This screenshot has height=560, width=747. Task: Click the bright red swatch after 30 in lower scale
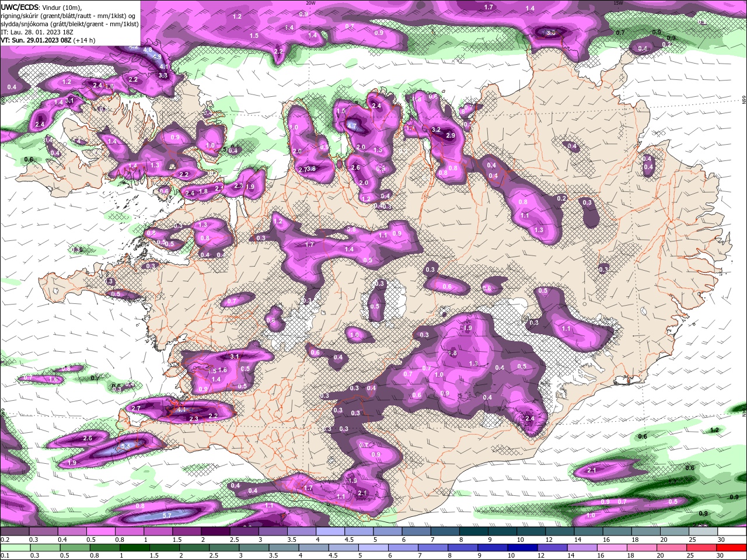point(731,548)
